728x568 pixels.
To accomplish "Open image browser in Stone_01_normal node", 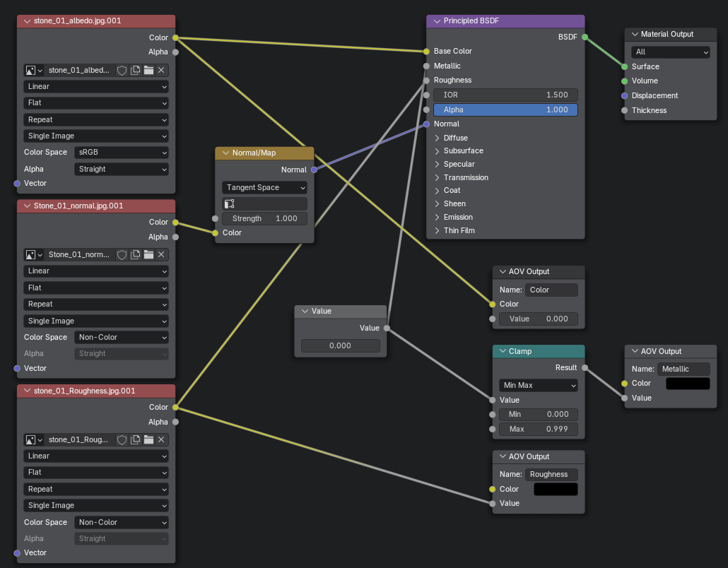I will (33, 254).
